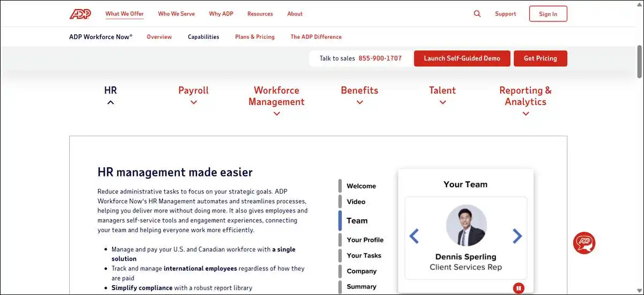Viewport: 644px width, 295px height.
Task: Go to the Plans & Pricing tab
Action: pyautogui.click(x=255, y=37)
